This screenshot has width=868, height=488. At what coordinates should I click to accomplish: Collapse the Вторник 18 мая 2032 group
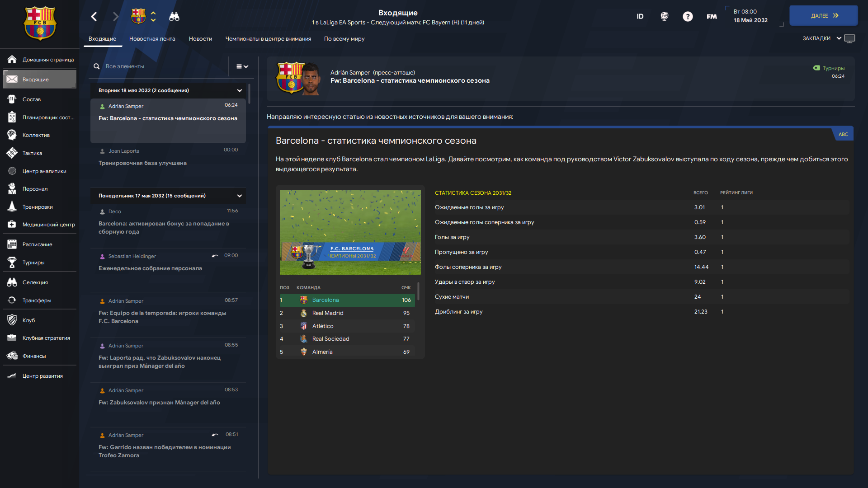(240, 90)
